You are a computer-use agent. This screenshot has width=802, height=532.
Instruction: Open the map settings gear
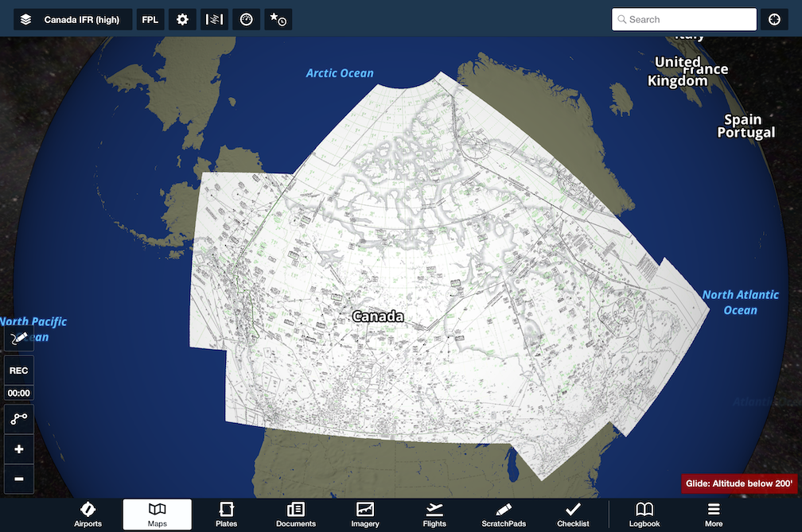(182, 19)
